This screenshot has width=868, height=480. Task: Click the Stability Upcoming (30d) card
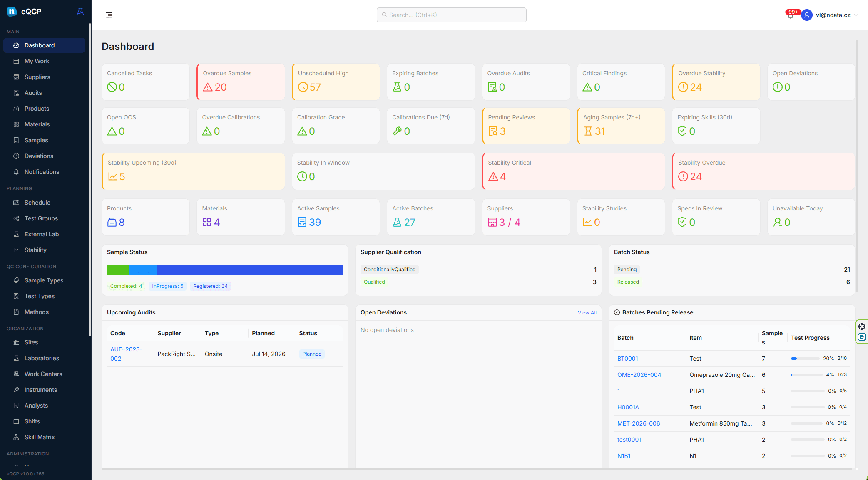193,171
